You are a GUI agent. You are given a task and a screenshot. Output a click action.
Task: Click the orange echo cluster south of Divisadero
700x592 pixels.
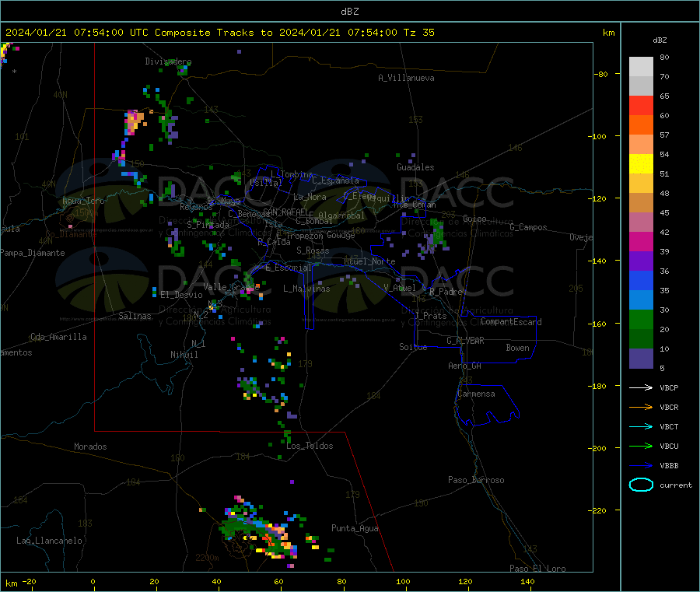(133, 121)
